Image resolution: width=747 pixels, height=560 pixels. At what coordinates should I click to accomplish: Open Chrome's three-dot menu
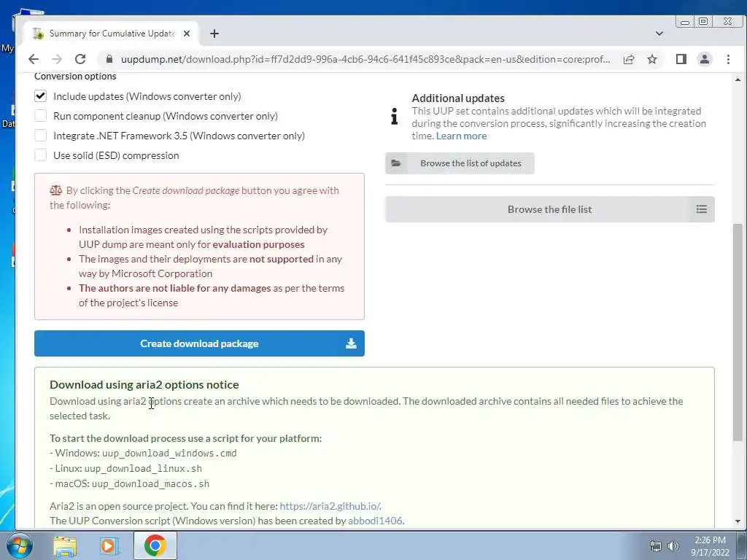728,59
